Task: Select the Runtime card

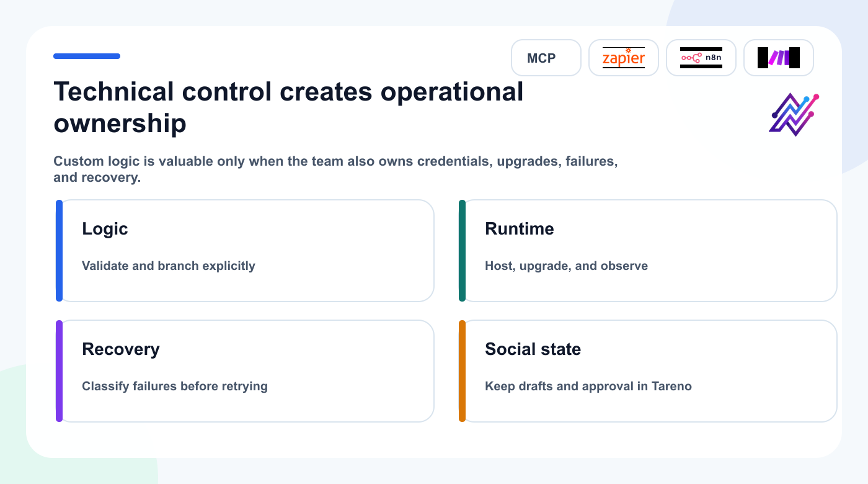Action: [x=648, y=251]
